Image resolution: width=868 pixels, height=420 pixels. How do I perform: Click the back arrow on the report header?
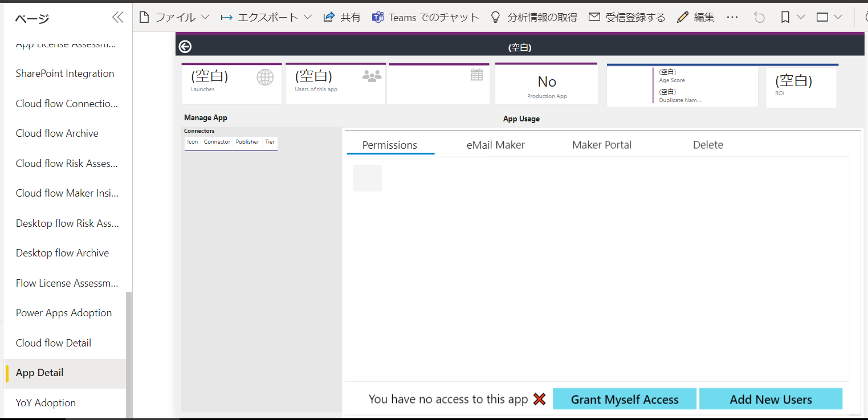point(185,46)
